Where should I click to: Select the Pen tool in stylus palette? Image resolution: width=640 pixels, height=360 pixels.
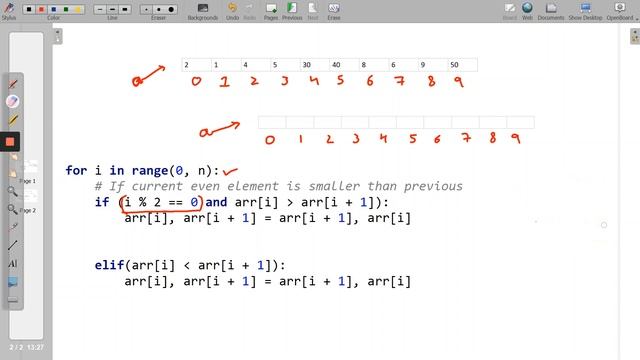coord(13,84)
